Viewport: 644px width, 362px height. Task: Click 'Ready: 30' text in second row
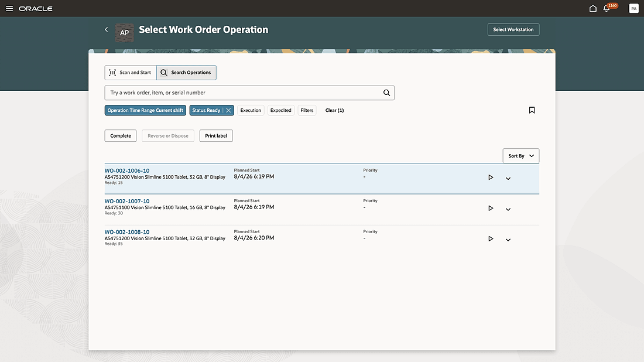pos(114,213)
